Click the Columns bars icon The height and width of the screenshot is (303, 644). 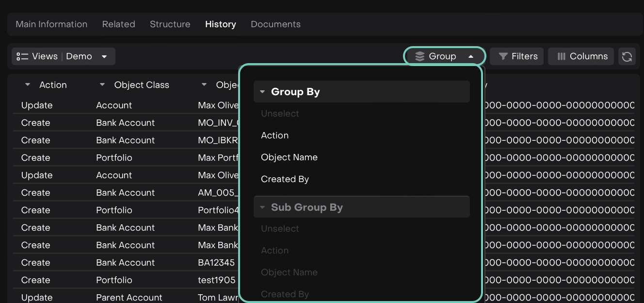pos(562,56)
